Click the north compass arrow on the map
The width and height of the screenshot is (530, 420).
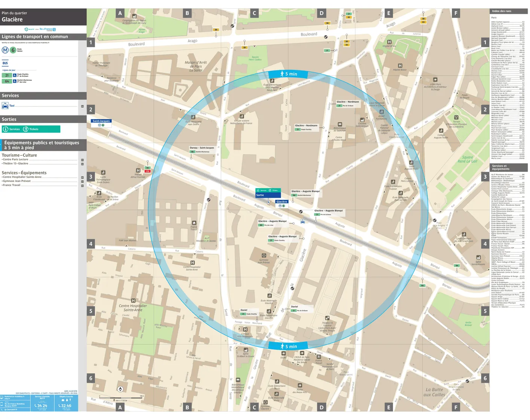point(120,389)
